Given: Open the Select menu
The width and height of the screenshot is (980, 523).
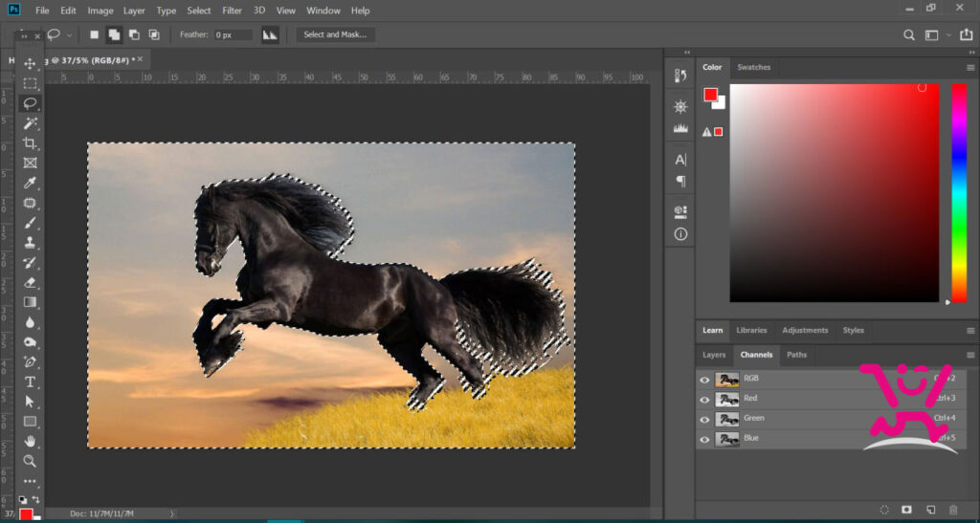Looking at the screenshot, I should pyautogui.click(x=199, y=11).
